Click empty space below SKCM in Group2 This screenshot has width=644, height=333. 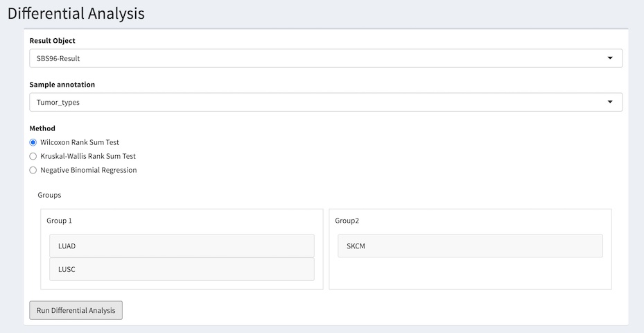pyautogui.click(x=470, y=273)
